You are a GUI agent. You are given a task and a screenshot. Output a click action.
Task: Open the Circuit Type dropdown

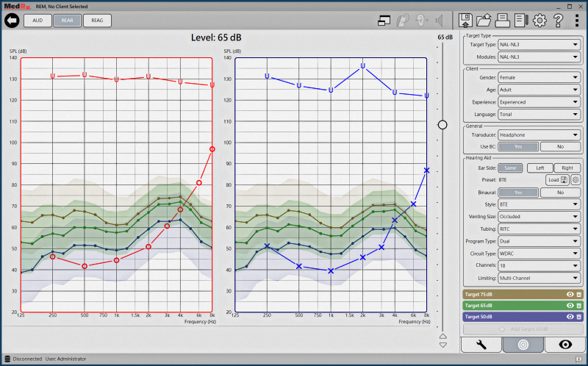[538, 254]
